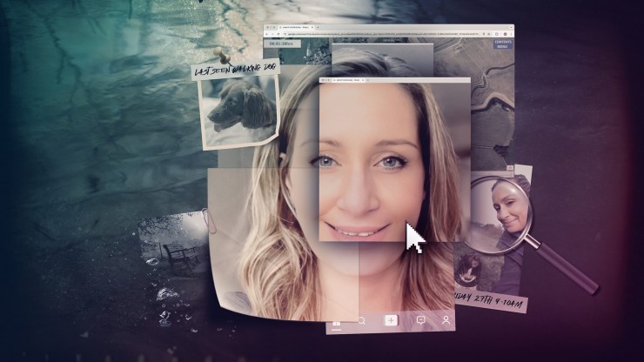This screenshot has height=362, width=644.
Task: Open the profile person icon in bottom bar
Action: click(x=446, y=320)
